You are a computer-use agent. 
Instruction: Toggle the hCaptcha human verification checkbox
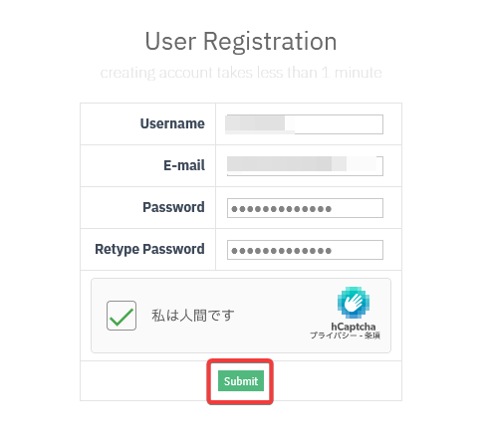click(x=122, y=316)
